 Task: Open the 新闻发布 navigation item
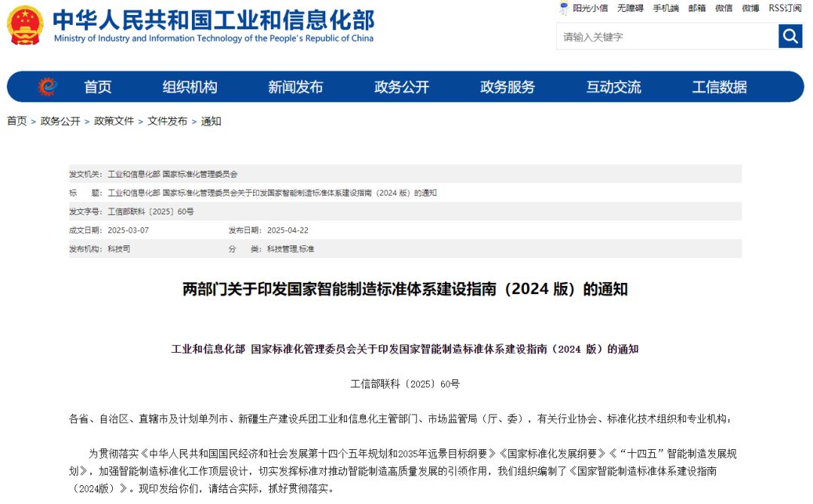point(296,87)
